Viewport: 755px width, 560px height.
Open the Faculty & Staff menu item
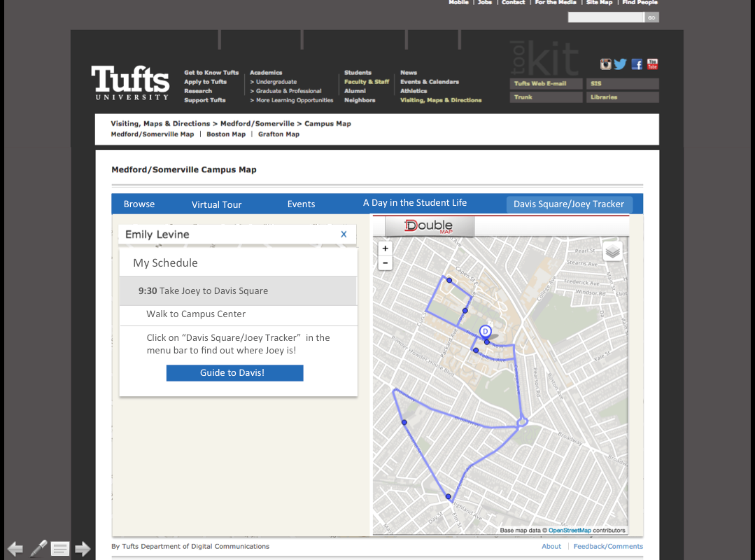367,82
